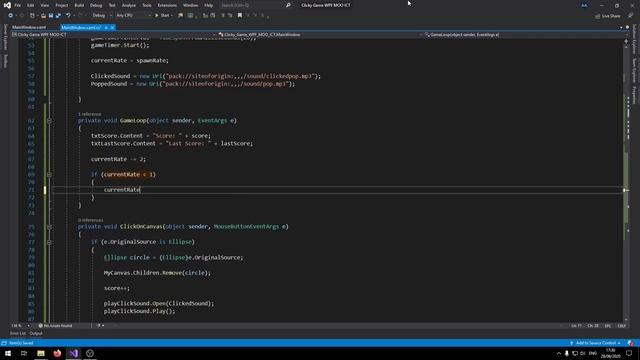This screenshot has width=640, height=360.
Task: Click the Save All toolbar icon
Action: coord(58,16)
